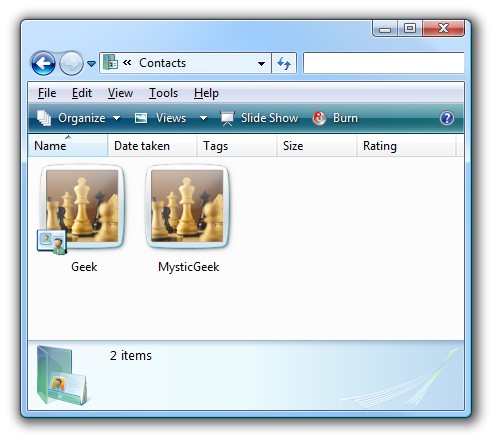Screen dimensions: 496x444
Task: Click the Views button label
Action: 171,118
